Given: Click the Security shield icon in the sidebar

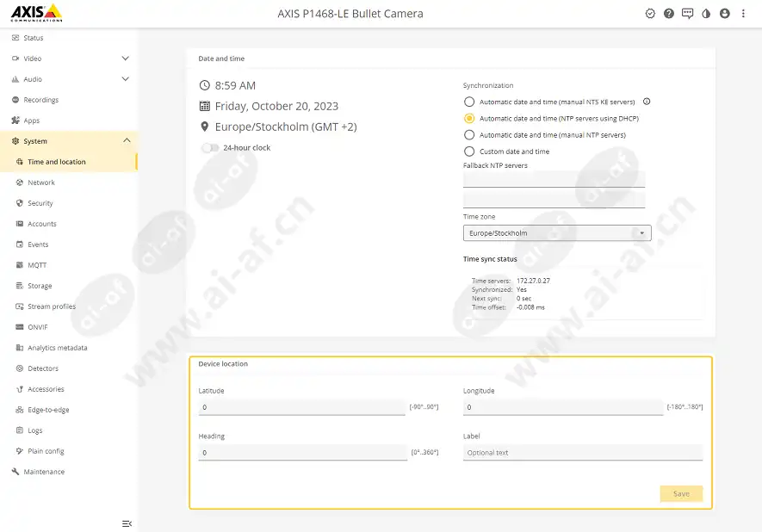Looking at the screenshot, I should pyautogui.click(x=20, y=203).
